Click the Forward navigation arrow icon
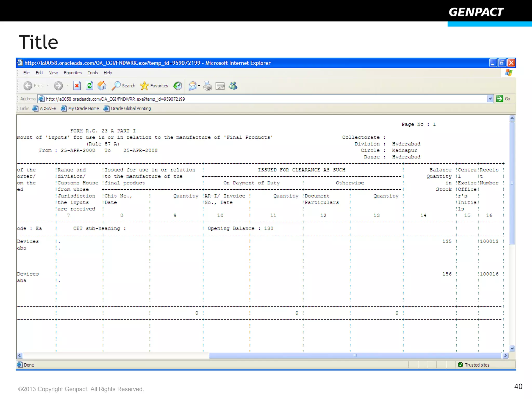Screen dimensions: 532x399 pos(58,86)
